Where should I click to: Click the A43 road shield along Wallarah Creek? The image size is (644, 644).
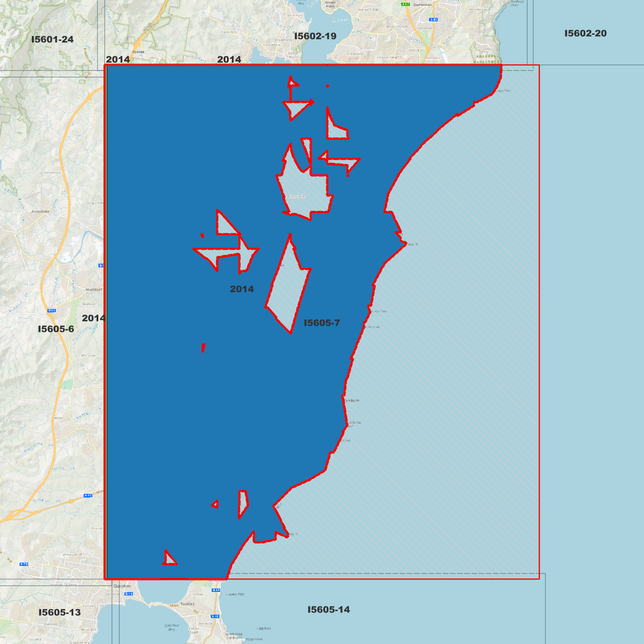coord(87,495)
